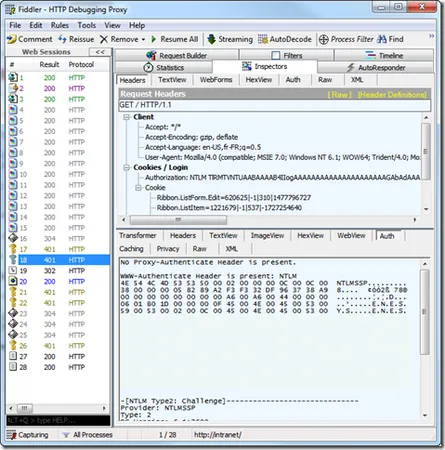Collapse the Cookies / Login header group
Screen dimensions: 445x450
coord(126,167)
